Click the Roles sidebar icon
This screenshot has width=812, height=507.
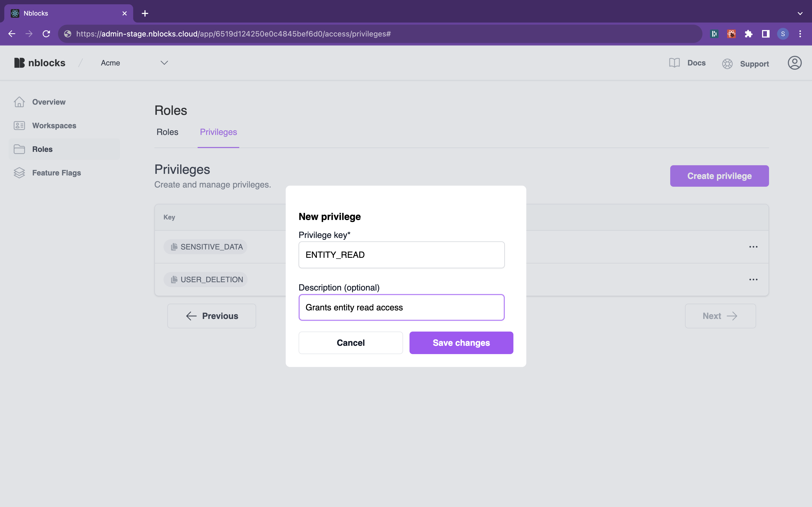tap(19, 149)
